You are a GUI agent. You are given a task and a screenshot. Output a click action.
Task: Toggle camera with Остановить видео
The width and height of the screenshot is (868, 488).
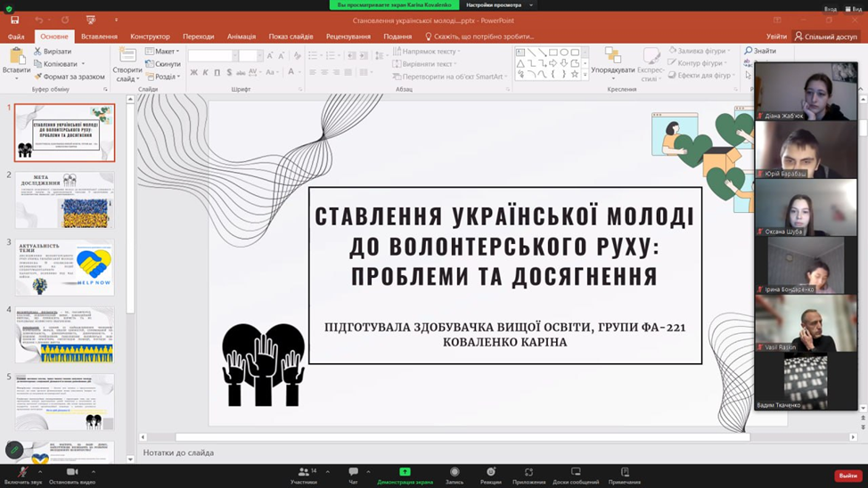72,473
